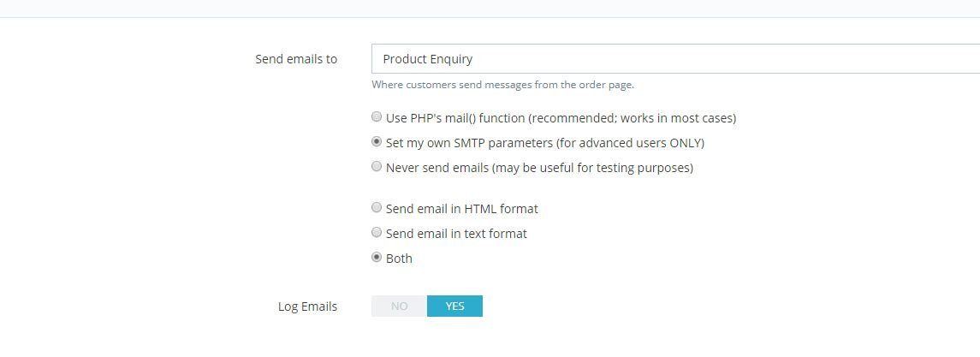The height and width of the screenshot is (357, 980).
Task: Select the Use PHP's mail() function radio button
Action: (377, 117)
